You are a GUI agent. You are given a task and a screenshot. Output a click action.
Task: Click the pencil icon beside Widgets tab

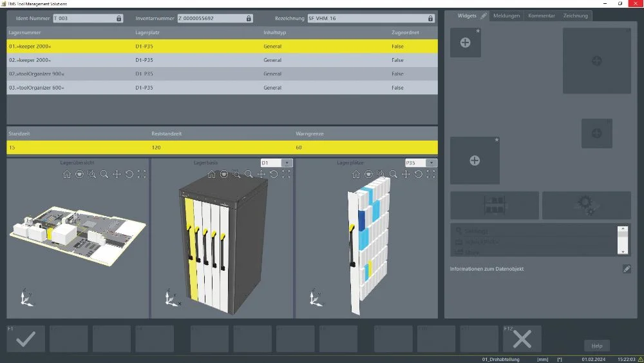click(484, 15)
